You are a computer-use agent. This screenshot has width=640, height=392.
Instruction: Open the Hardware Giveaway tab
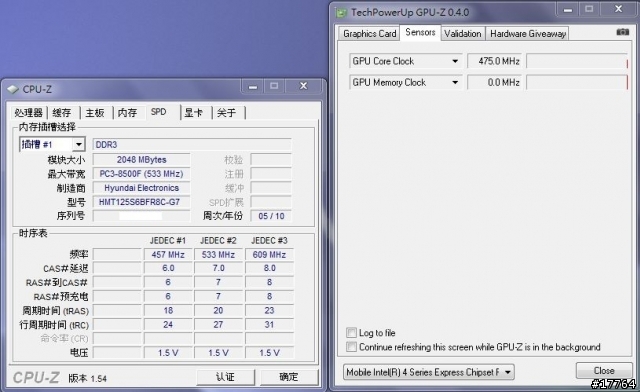coord(527,33)
